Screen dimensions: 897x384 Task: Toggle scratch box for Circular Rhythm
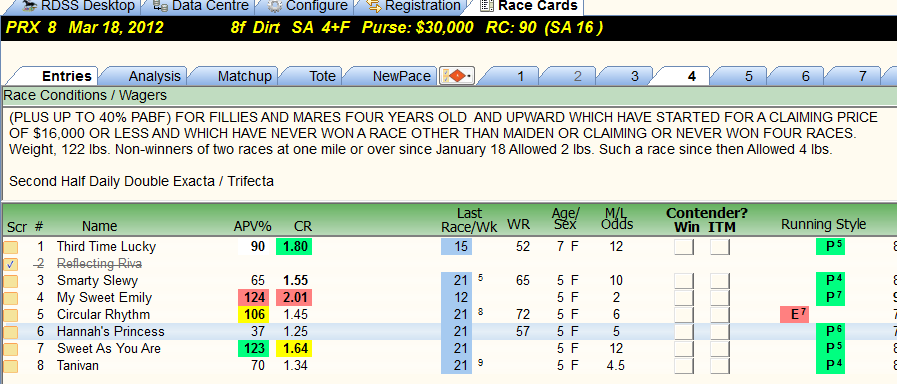click(11, 315)
